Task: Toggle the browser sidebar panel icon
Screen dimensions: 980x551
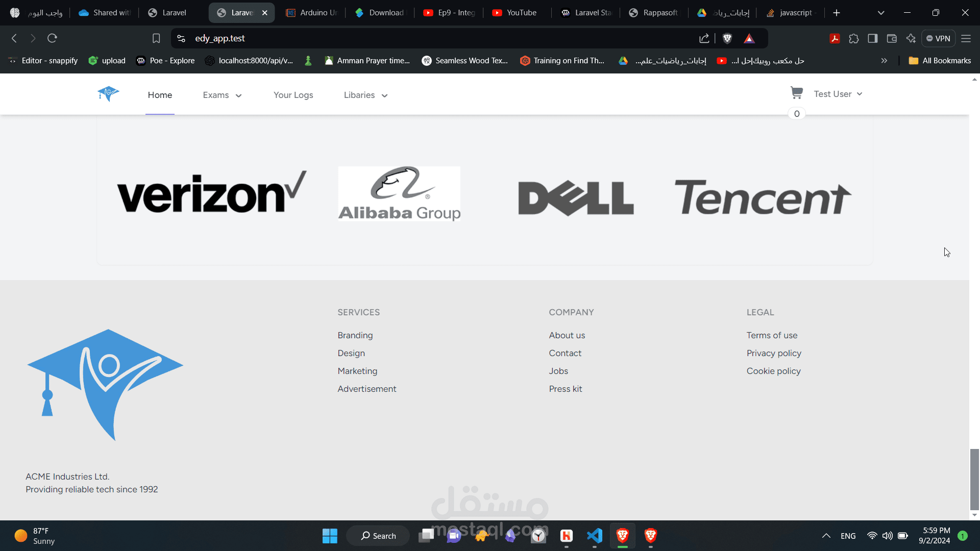Action: (873, 38)
